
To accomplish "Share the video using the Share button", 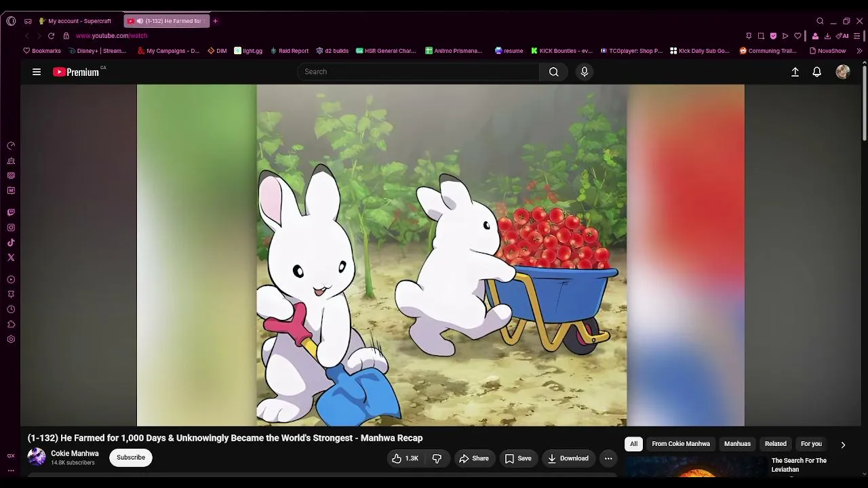I will (x=474, y=459).
